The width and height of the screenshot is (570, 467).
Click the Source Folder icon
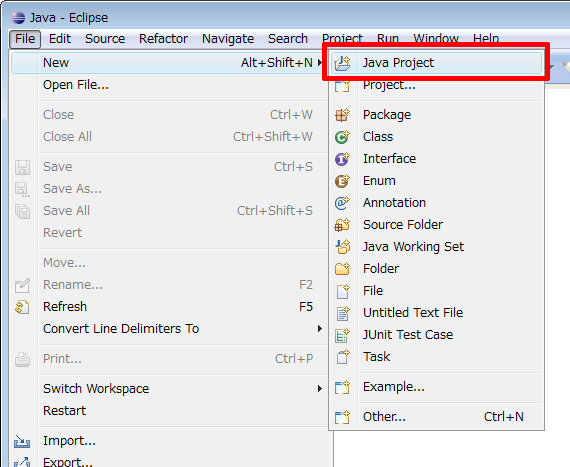[342, 225]
